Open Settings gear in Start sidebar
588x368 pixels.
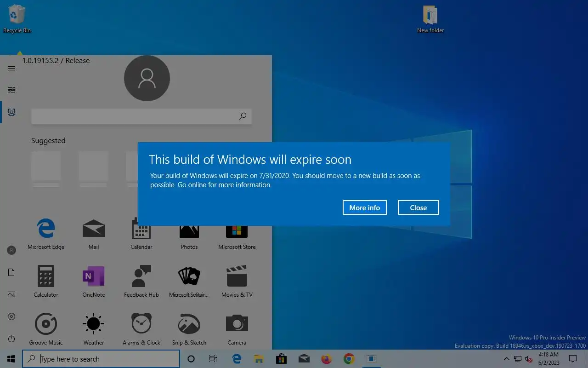[x=11, y=316]
